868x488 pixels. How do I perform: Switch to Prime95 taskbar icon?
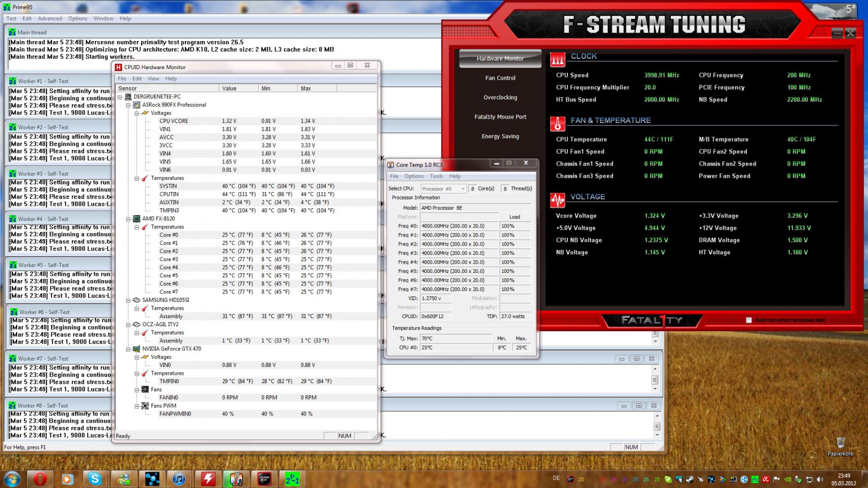pos(292,478)
